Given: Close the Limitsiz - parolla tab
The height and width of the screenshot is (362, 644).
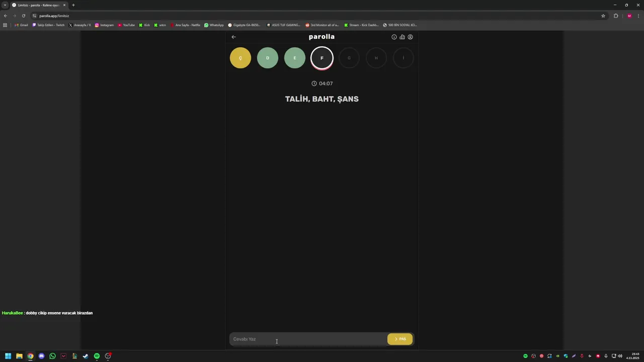Looking at the screenshot, I should pyautogui.click(x=64, y=5).
